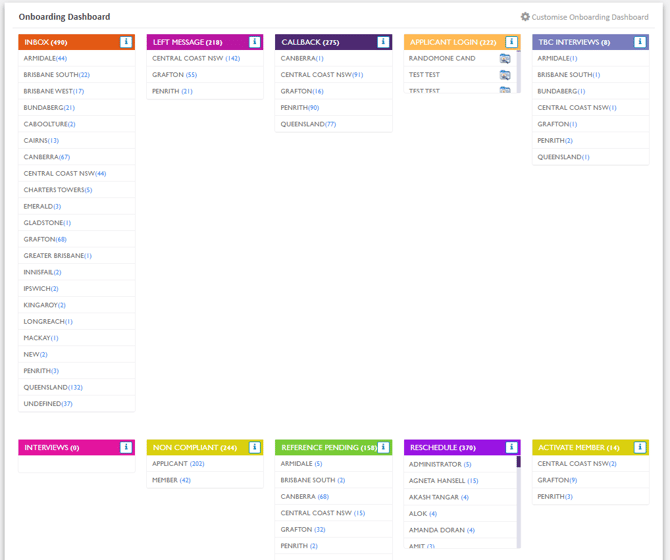This screenshot has width=670, height=560.
Task: Click CENTRAL COAST NSW(44) in Inbox
Action: pyautogui.click(x=65, y=173)
